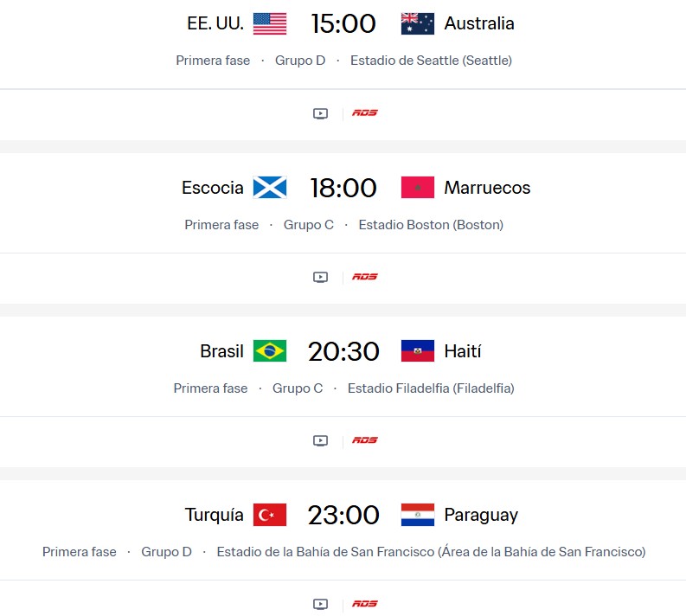
Task: Click Estadio de Seattle (Seattle) venue text
Action: click(431, 61)
